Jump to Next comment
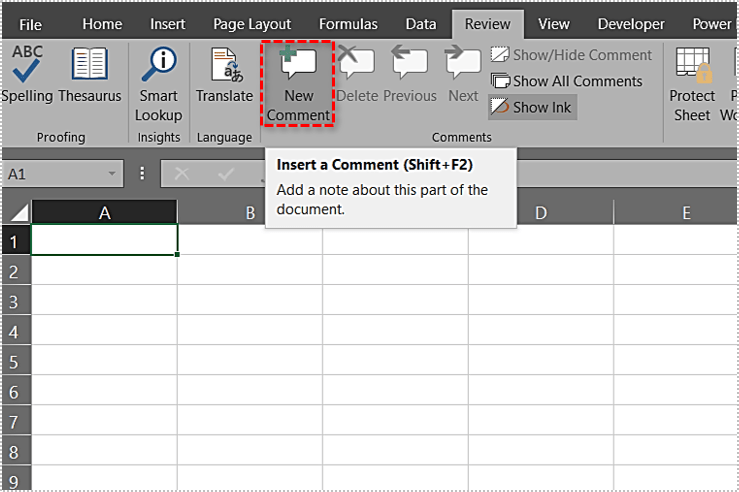The height and width of the screenshot is (492, 739). pos(462,66)
